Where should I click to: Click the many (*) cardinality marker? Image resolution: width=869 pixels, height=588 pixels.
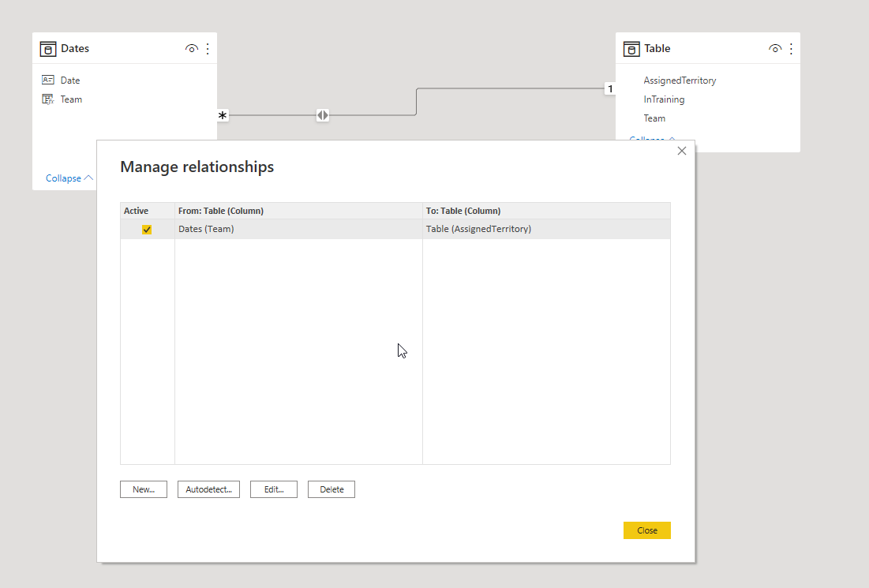[x=223, y=115]
